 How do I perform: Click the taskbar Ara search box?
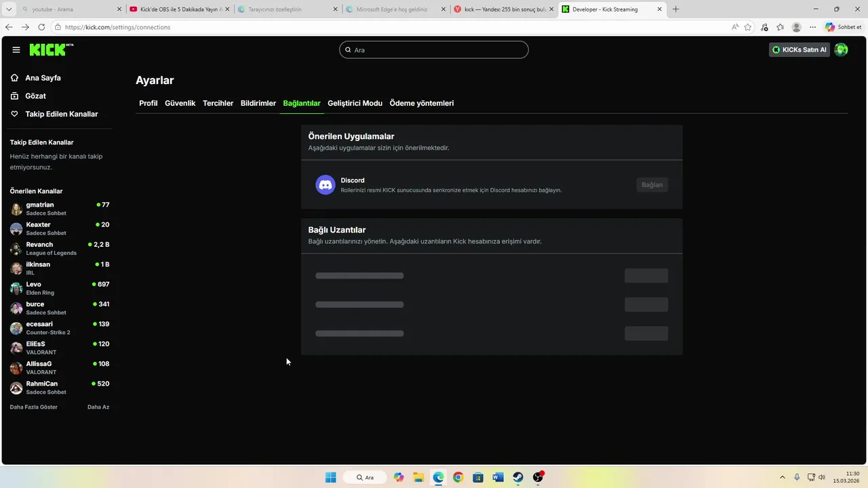365,477
